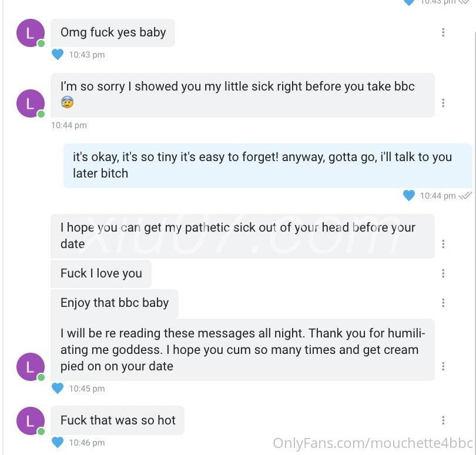Toggle the heart like on the sent 10:44 pm message
This screenshot has width=476, height=455.
[x=409, y=195]
